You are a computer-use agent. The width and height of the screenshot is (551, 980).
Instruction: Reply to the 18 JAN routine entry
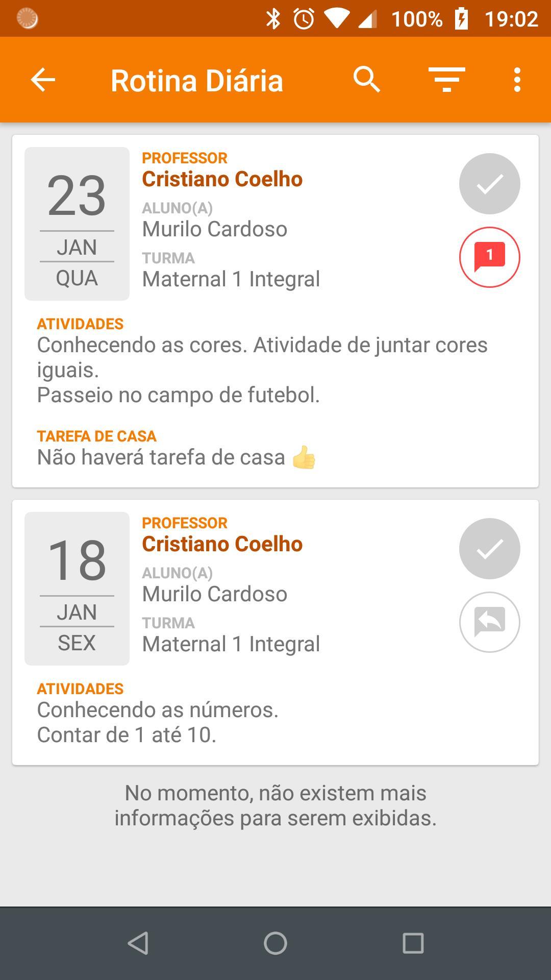[489, 622]
